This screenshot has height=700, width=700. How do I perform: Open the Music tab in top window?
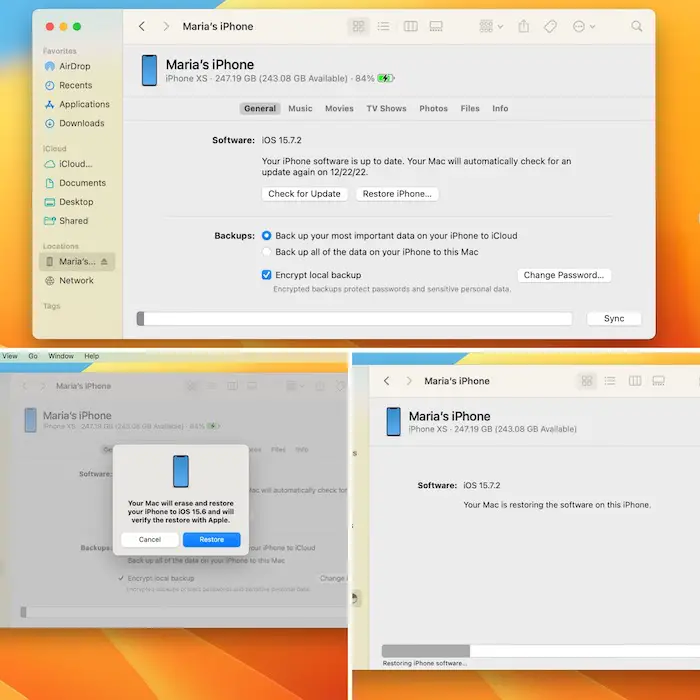[x=300, y=108]
